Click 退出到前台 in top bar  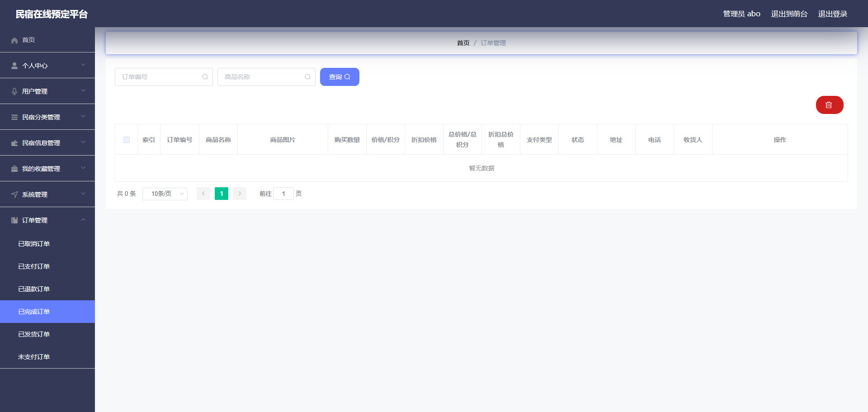[789, 14]
